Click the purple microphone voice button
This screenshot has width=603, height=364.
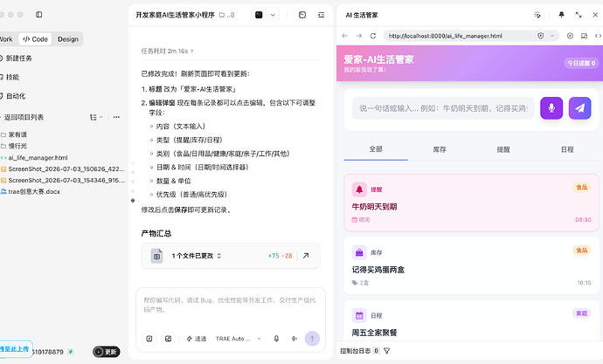(551, 108)
